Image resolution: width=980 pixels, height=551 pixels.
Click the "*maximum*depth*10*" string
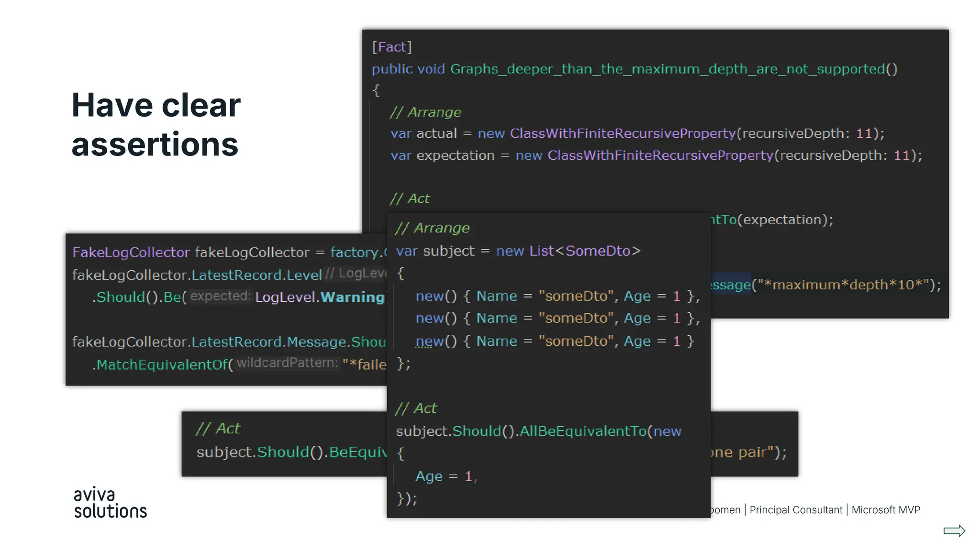click(x=843, y=285)
